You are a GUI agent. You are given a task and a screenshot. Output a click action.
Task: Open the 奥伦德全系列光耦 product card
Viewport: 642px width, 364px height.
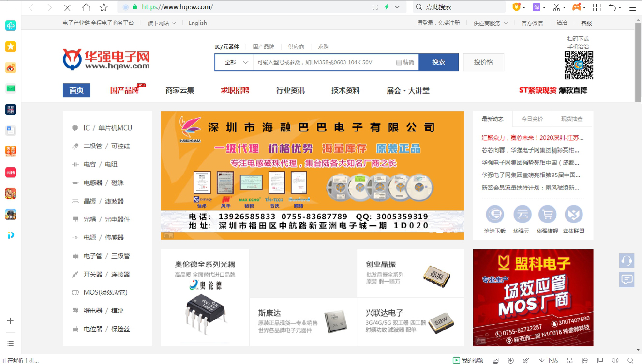[x=205, y=297]
